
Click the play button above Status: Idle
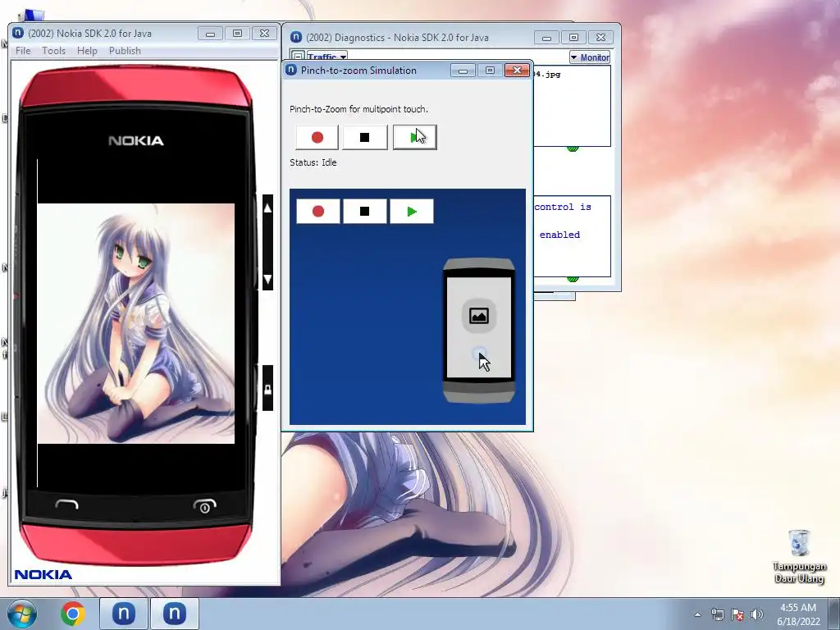point(414,137)
